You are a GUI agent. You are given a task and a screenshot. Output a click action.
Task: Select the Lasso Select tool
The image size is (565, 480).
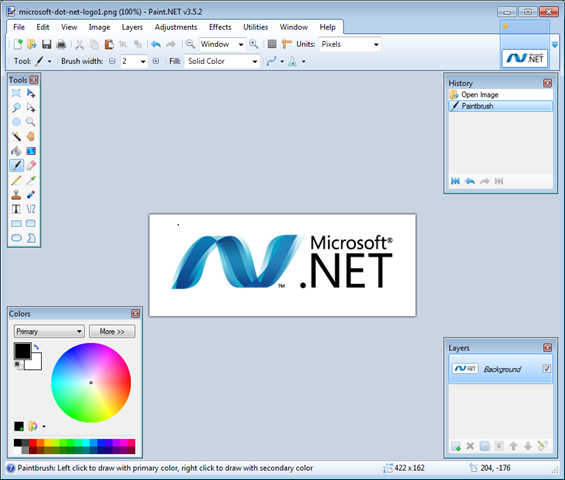click(x=16, y=107)
